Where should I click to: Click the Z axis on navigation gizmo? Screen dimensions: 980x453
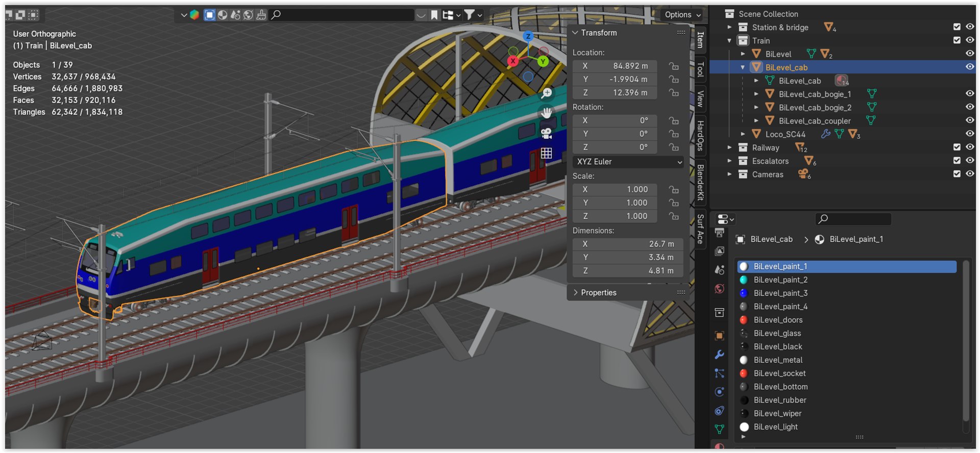pos(528,36)
